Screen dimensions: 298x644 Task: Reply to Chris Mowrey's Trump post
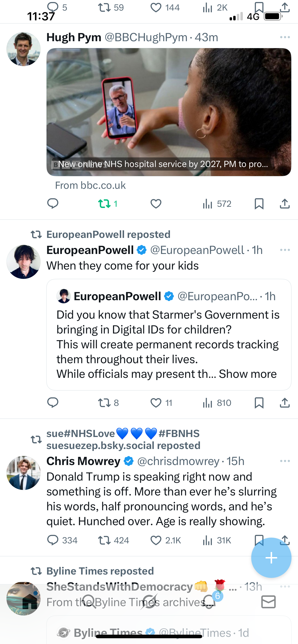point(53,540)
